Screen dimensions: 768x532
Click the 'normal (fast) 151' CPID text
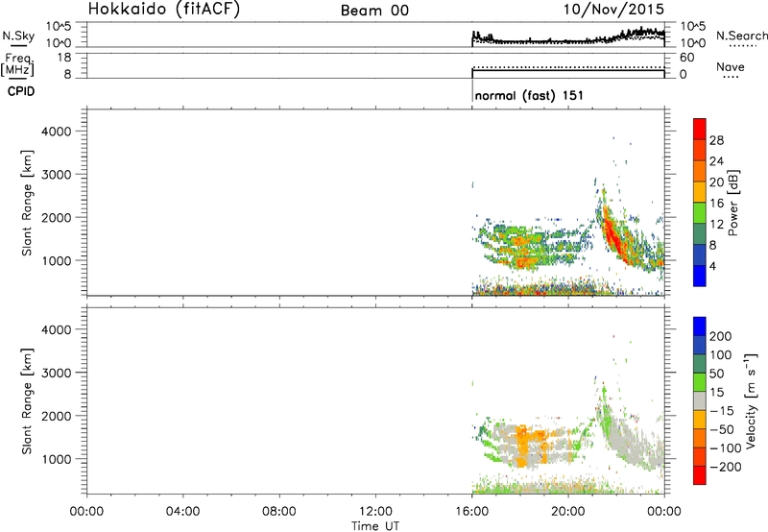529,95
